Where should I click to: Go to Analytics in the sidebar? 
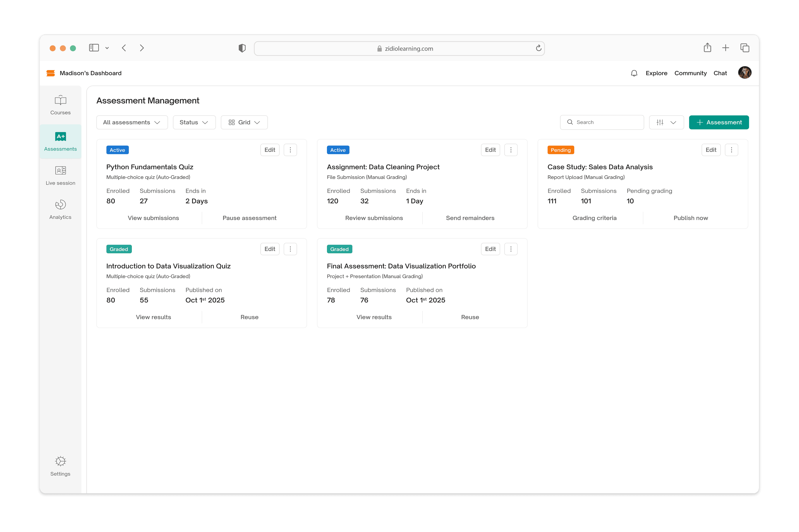pos(60,210)
